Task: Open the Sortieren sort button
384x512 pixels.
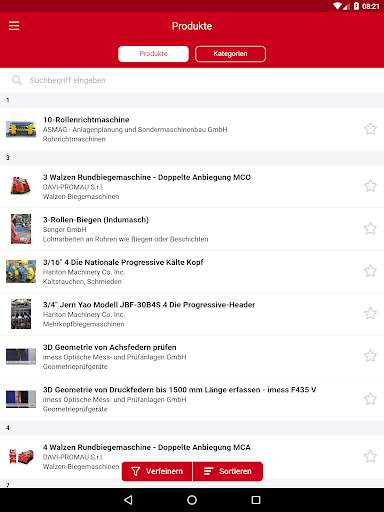Action: pyautogui.click(x=228, y=471)
